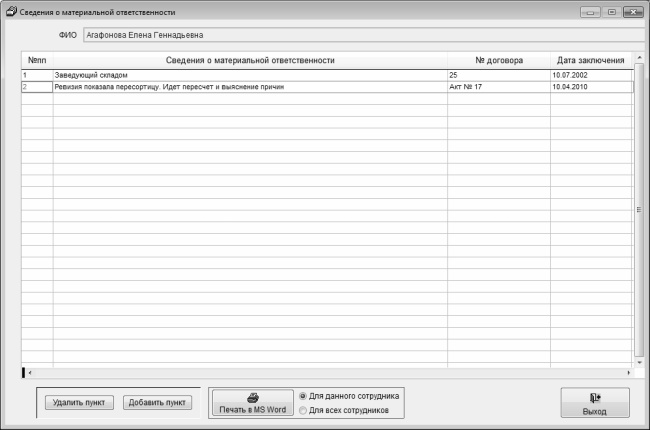
Task: Click the 'Акт № 17' contract cell
Action: (x=498, y=87)
